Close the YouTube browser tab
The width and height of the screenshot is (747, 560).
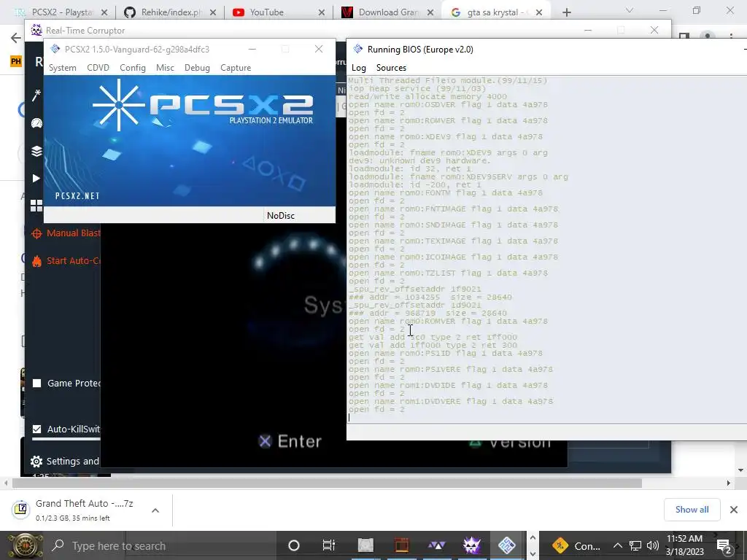pos(322,12)
